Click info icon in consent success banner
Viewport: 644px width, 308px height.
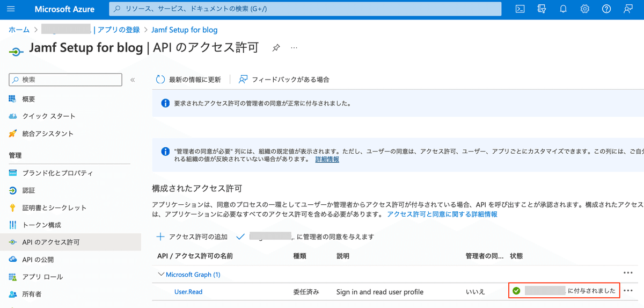[x=166, y=103]
